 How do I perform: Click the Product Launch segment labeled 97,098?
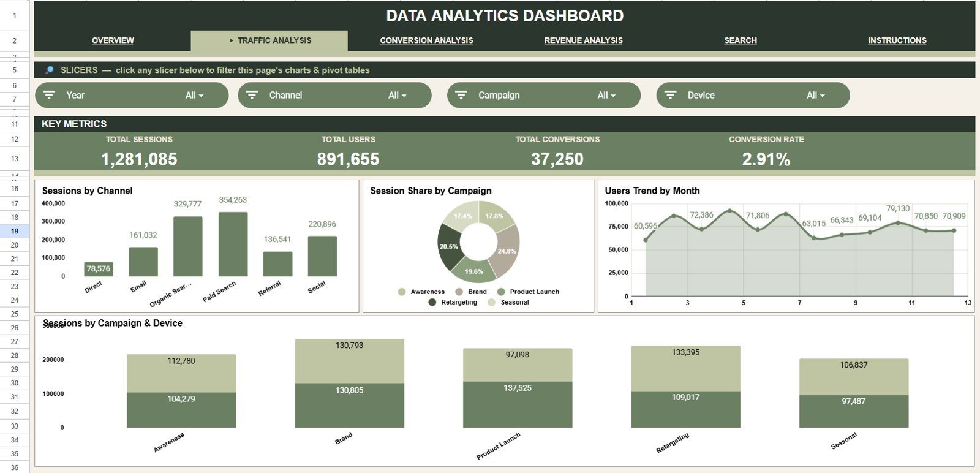(518, 365)
